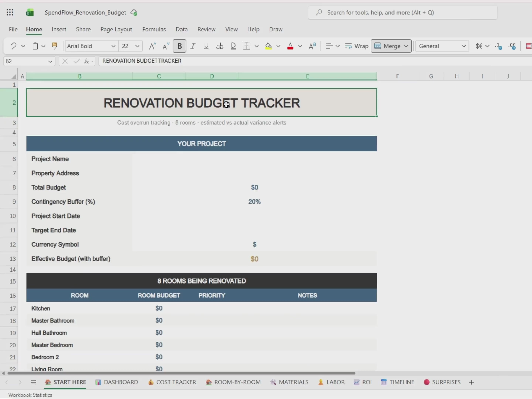Viewport: 532px width, 399px height.
Task: Click the Search for tools box
Action: click(403, 13)
